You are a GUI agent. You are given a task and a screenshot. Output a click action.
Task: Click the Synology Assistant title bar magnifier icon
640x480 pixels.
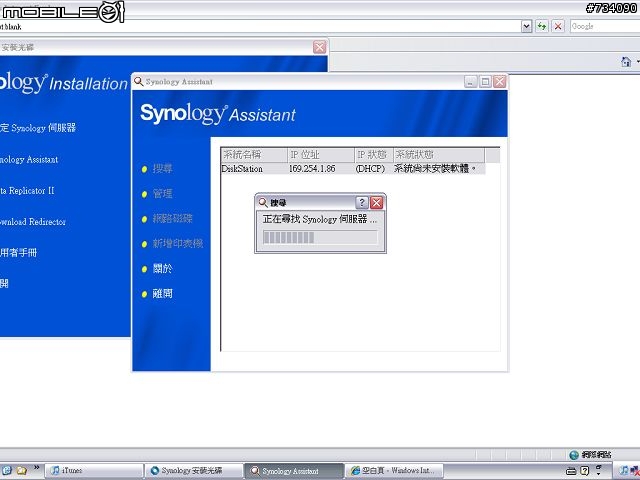(139, 81)
